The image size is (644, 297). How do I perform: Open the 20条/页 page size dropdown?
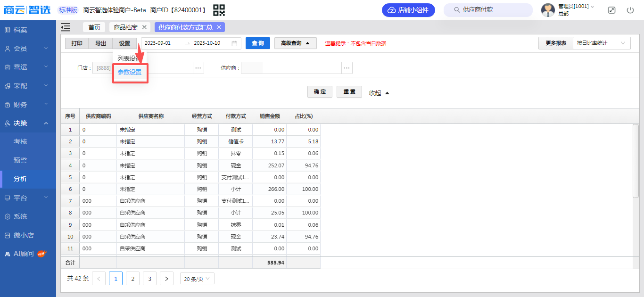coord(197,279)
